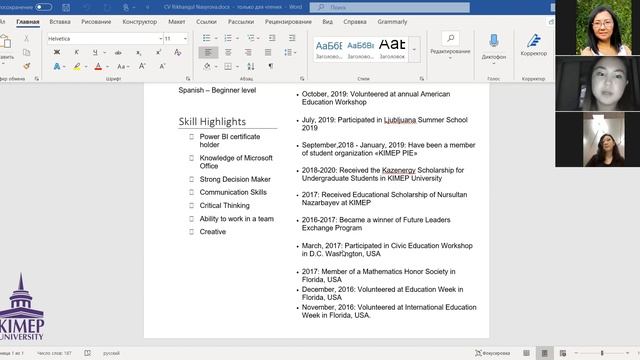The height and width of the screenshot is (360, 640).
Task: Click the Save icon in title bar
Action: (66, 7)
